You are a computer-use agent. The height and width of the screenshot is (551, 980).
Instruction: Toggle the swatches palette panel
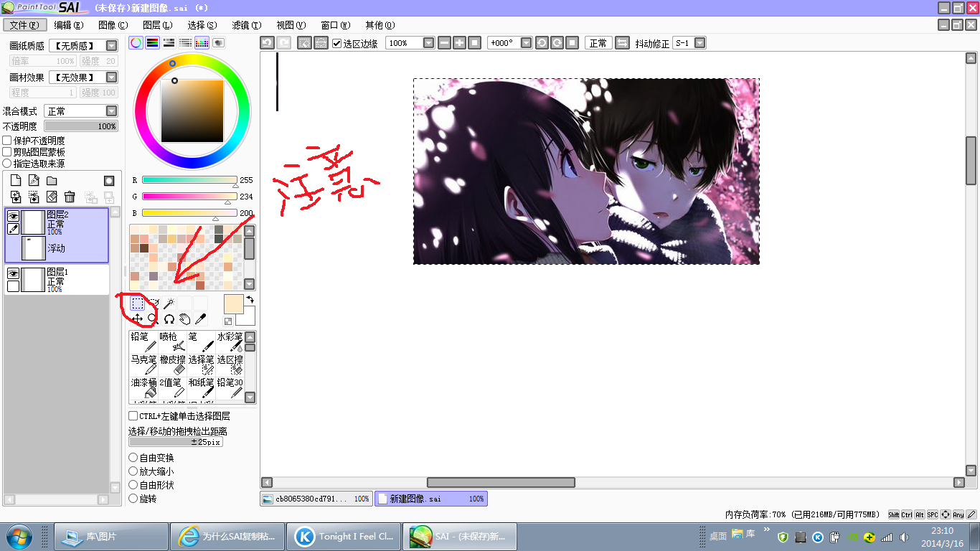[202, 43]
